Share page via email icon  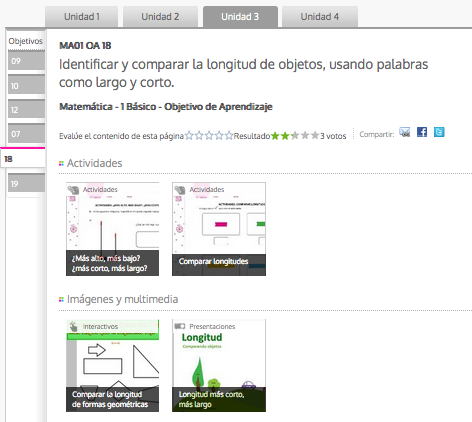(x=405, y=132)
